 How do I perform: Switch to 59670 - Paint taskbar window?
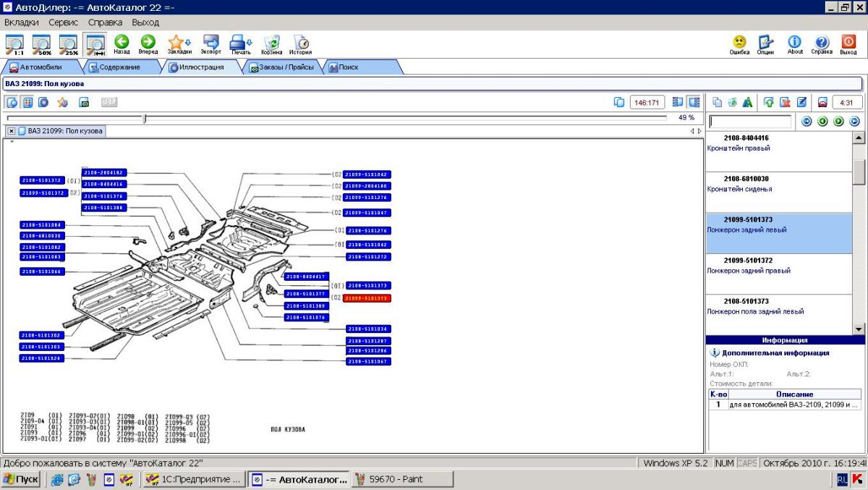(404, 479)
